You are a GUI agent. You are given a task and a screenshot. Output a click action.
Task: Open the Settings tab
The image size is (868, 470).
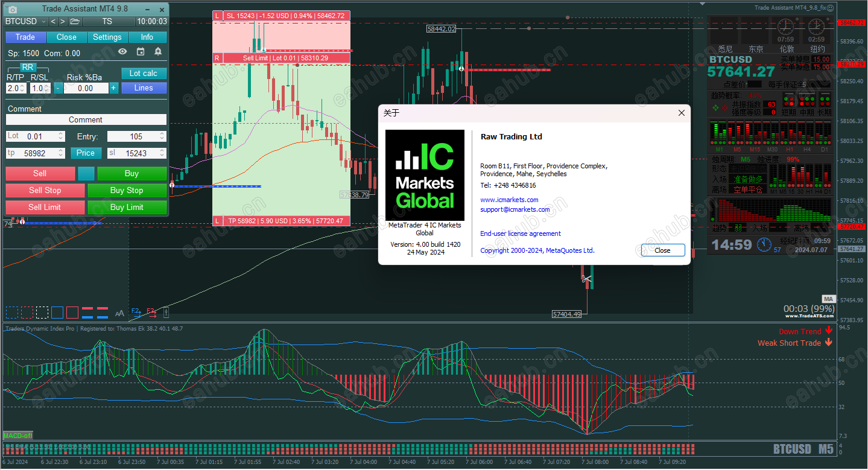point(107,37)
